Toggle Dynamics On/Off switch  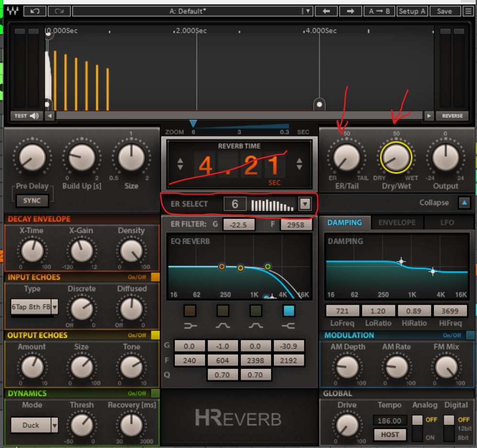(x=155, y=393)
